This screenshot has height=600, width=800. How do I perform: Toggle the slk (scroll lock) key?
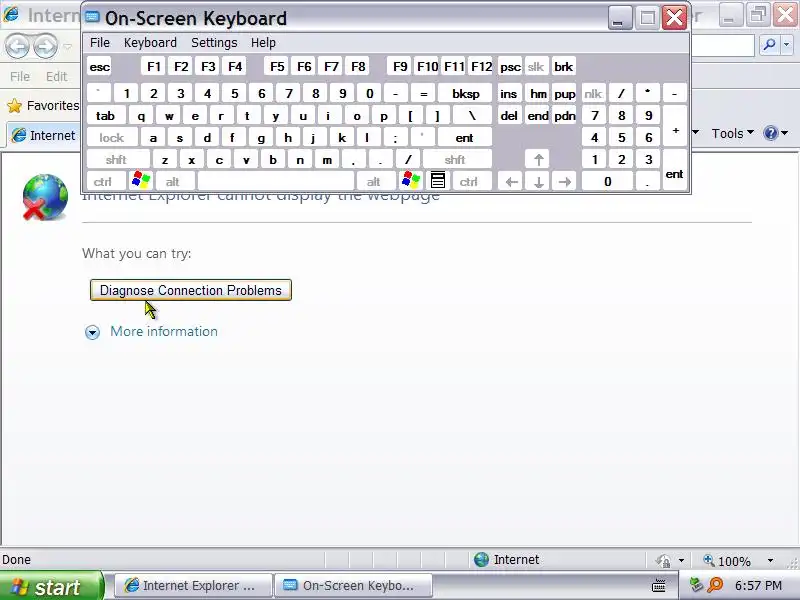click(x=536, y=67)
